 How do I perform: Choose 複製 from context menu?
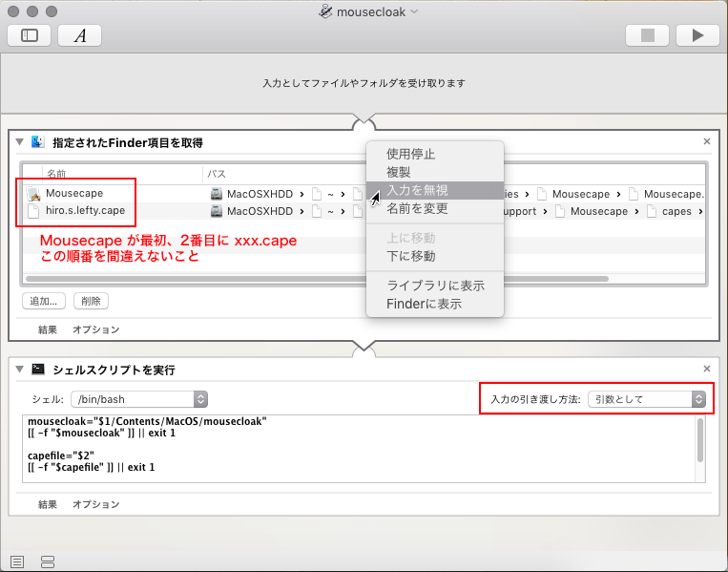pyautogui.click(x=434, y=173)
